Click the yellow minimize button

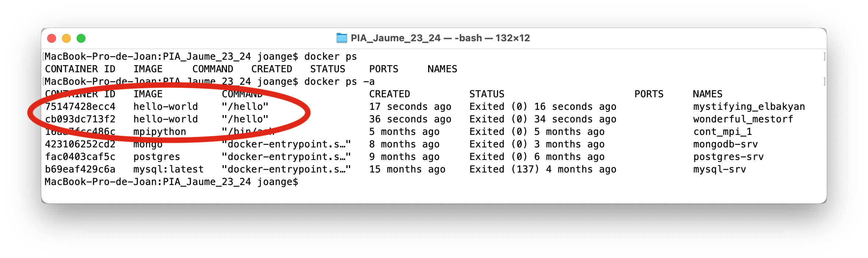coord(67,38)
